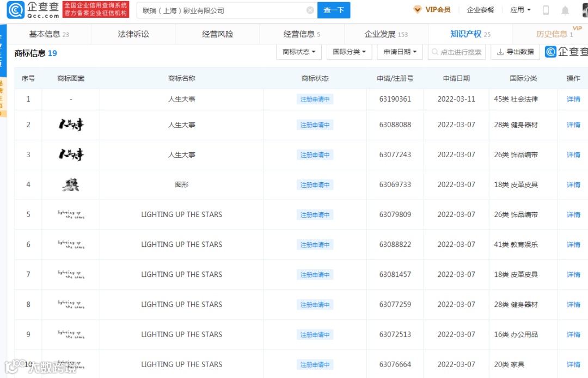Screen dimensions: 588x378
Task: Open the 图形 trademark image in row 4
Action: (70, 184)
